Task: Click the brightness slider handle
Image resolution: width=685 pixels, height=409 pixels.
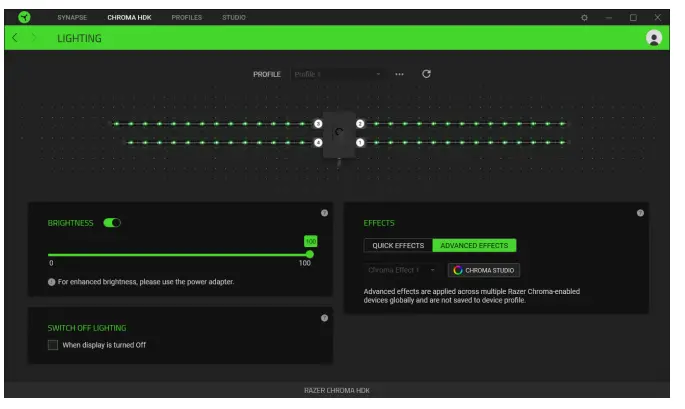Action: click(x=310, y=254)
